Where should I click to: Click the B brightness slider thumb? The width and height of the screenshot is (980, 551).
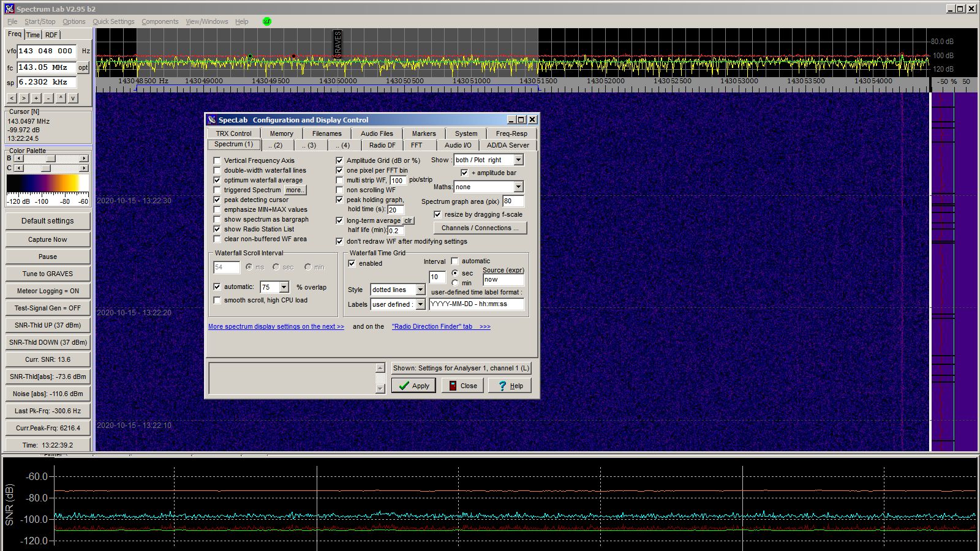pos(51,159)
